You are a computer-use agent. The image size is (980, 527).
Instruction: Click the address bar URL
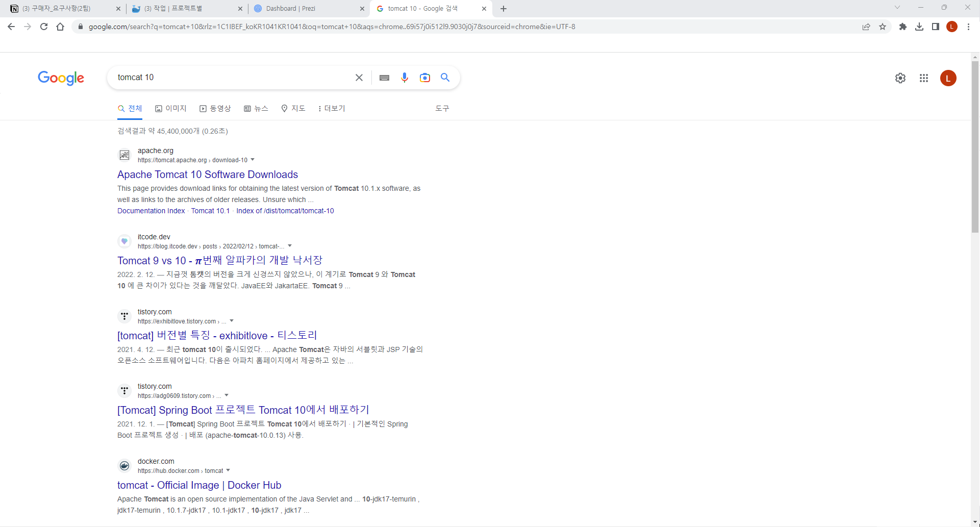[332, 27]
